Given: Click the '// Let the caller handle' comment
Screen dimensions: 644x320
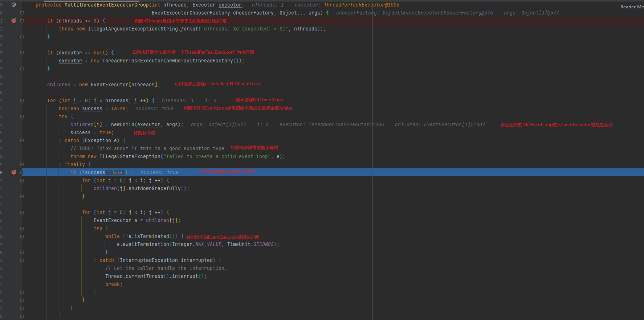Looking at the screenshot, I should 166,268.
